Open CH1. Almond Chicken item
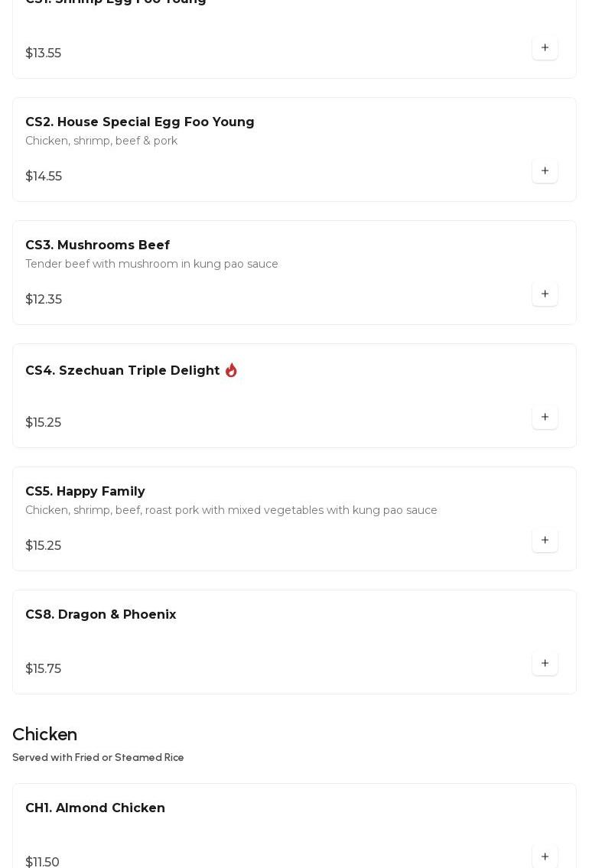This screenshot has height=868, width=589. tap(95, 808)
